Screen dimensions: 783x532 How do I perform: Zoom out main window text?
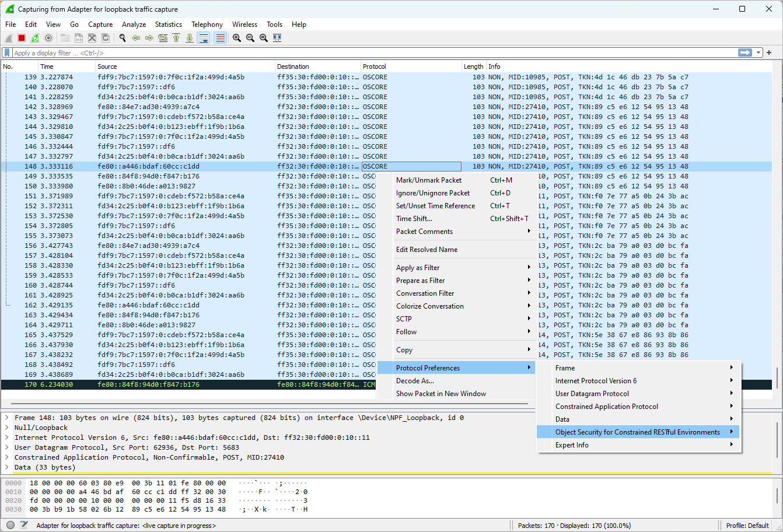[250, 38]
